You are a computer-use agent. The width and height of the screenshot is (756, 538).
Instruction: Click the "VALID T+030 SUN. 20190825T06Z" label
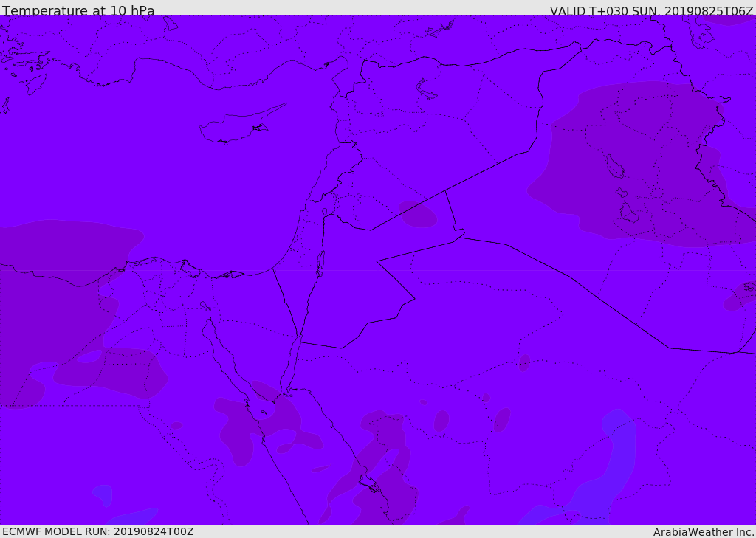click(x=653, y=11)
